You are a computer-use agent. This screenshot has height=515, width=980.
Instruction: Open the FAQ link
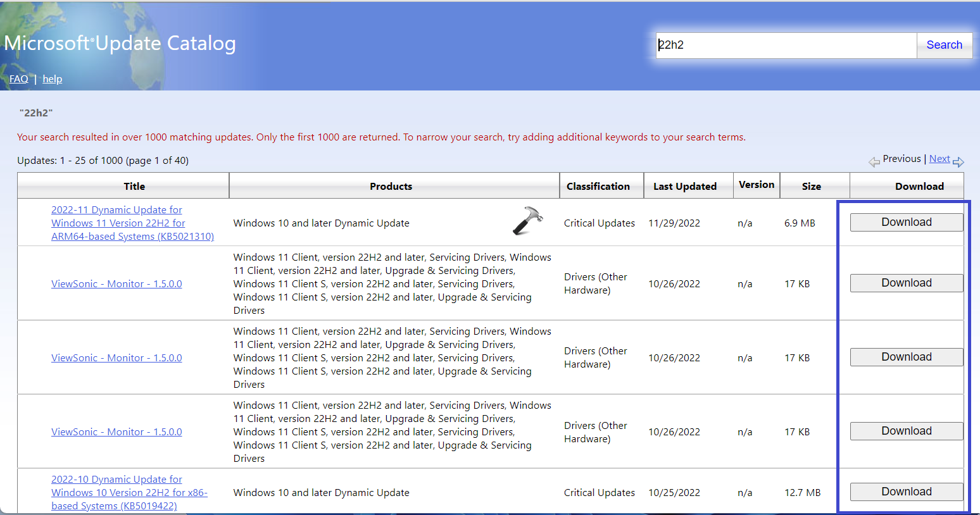[18, 79]
